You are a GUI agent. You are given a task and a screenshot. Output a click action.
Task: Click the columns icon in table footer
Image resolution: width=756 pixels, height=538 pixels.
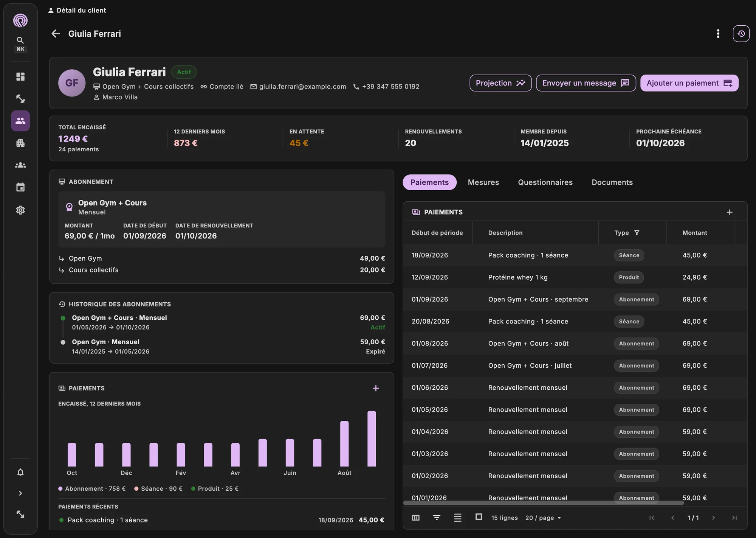(416, 518)
